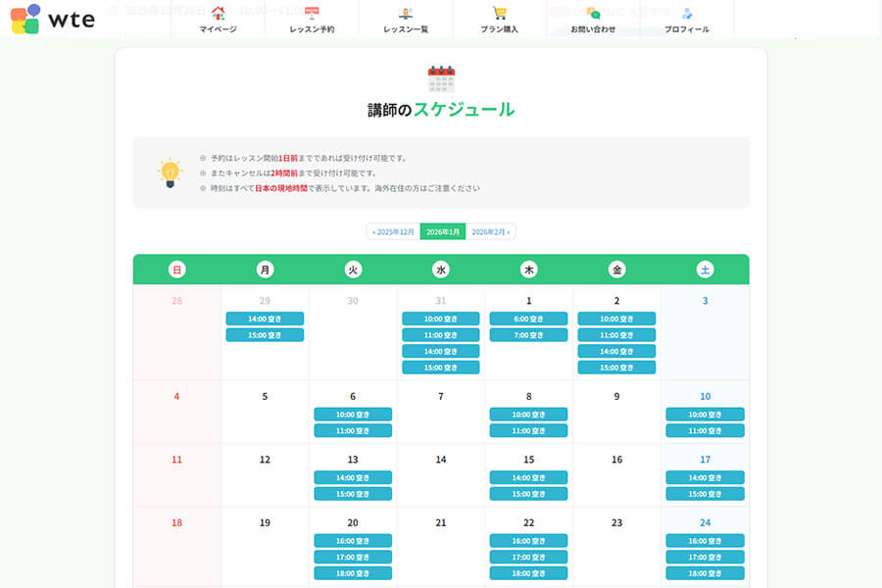The height and width of the screenshot is (588, 882).
Task: Open the contact chat bubble icon
Action: click(593, 14)
